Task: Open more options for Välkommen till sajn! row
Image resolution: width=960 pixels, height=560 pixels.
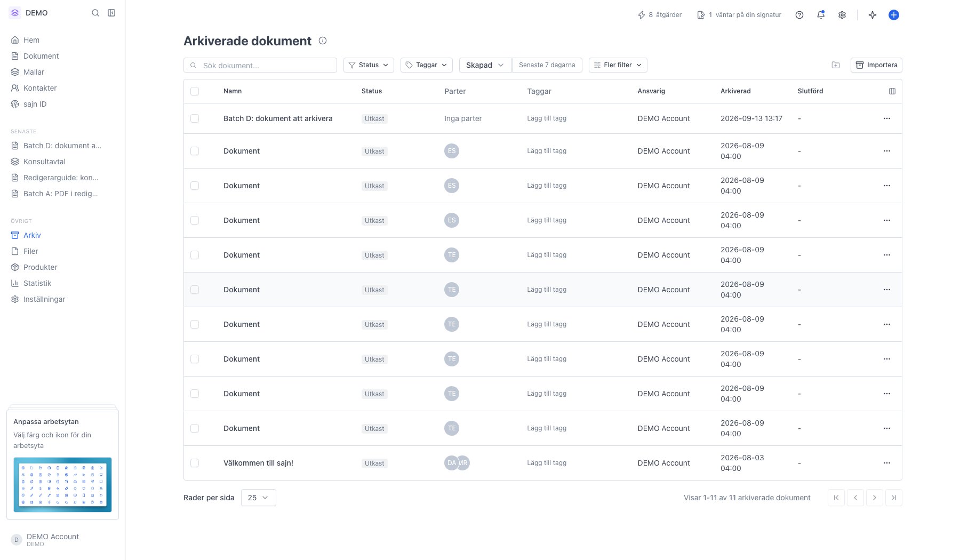Action: coord(887,463)
